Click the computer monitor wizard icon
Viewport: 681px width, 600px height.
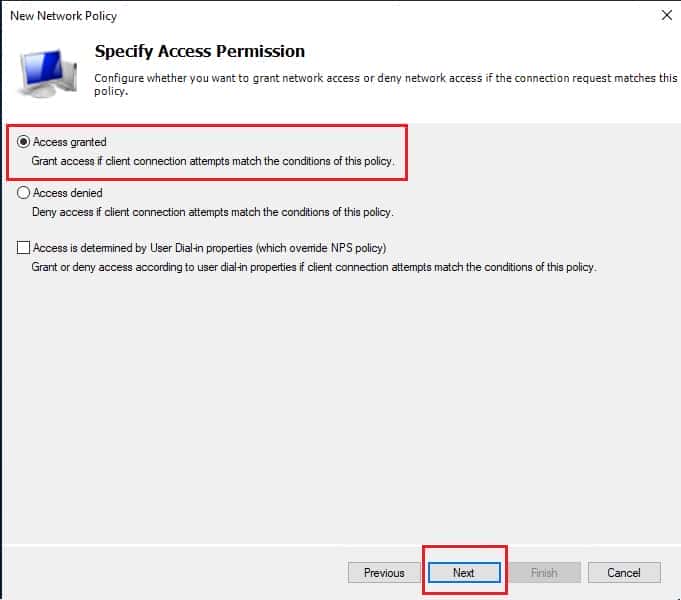[x=47, y=73]
